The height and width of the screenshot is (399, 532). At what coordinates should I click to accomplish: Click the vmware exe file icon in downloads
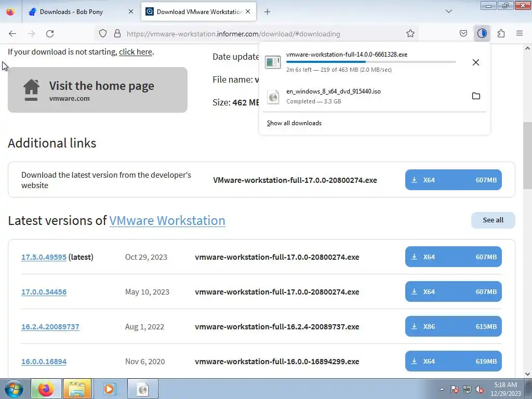pyautogui.click(x=273, y=62)
